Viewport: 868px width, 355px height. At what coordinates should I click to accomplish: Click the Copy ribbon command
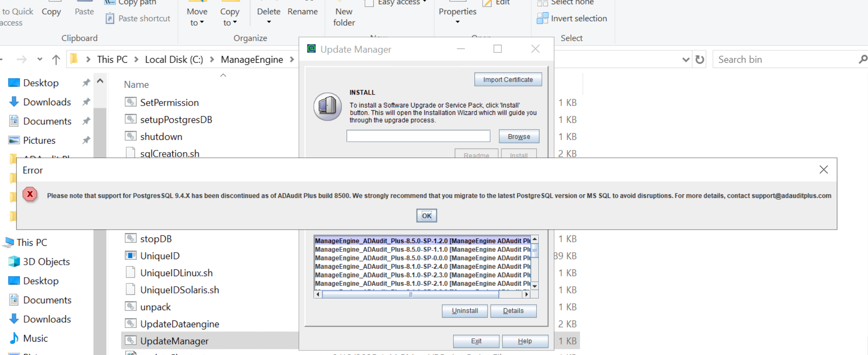pyautogui.click(x=51, y=11)
